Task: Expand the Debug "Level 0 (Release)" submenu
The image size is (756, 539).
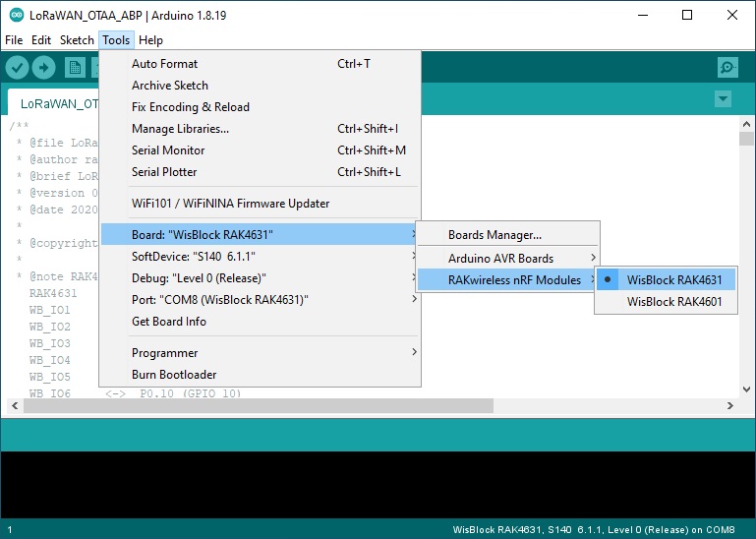Action: (261, 278)
